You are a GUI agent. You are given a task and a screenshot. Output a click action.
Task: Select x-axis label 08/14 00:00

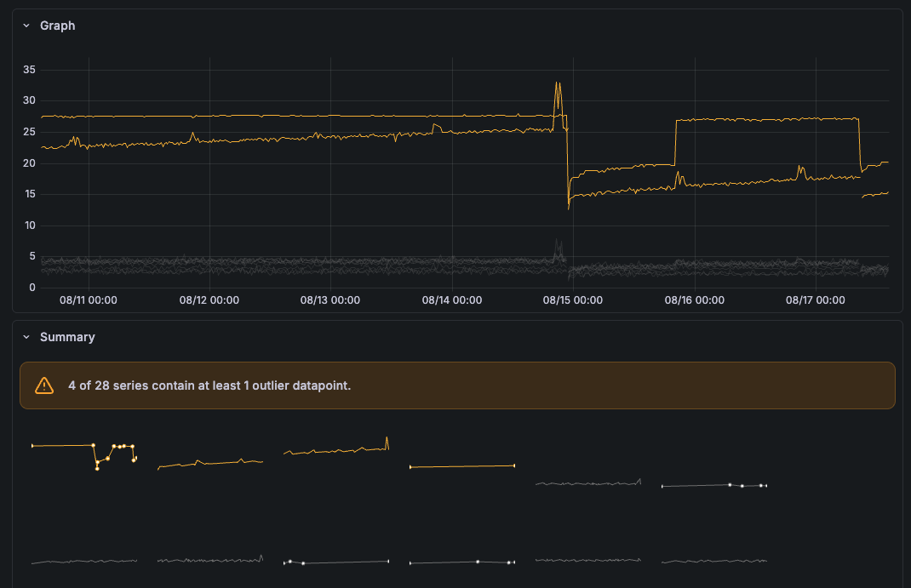click(452, 300)
